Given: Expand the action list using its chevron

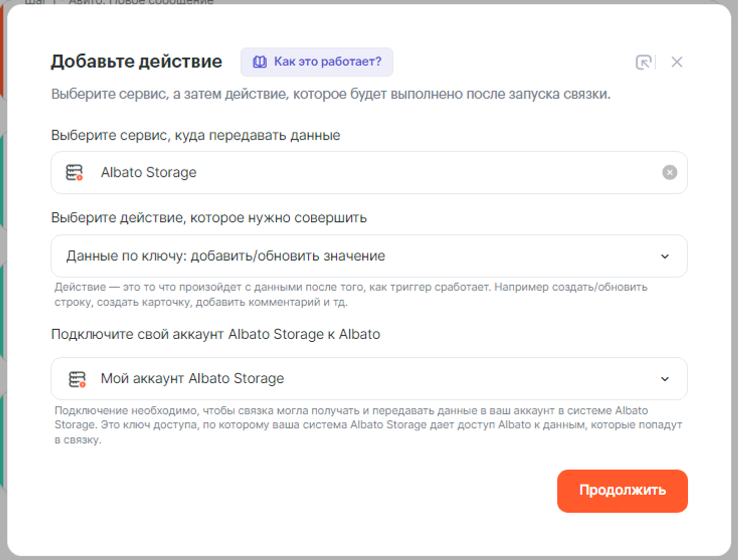Looking at the screenshot, I should coord(665,256).
